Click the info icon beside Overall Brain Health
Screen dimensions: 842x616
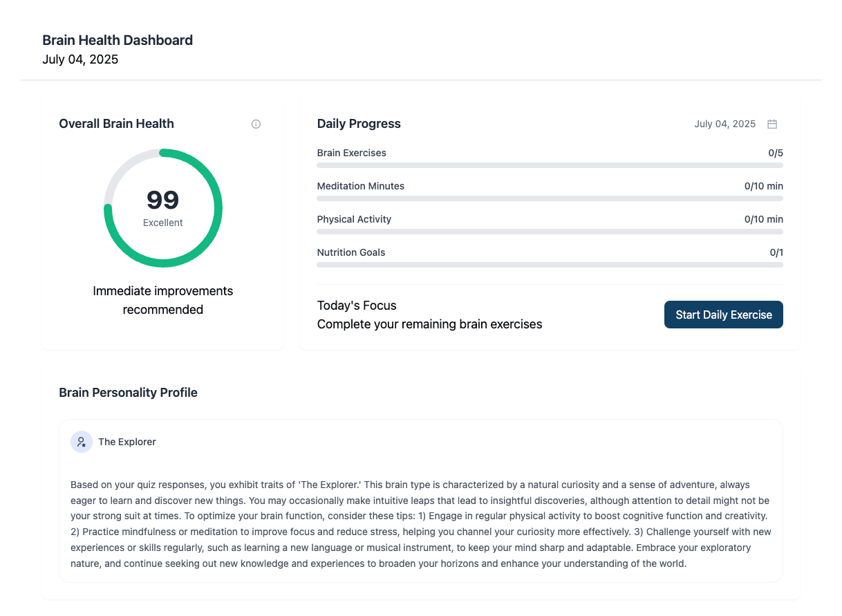click(x=256, y=124)
